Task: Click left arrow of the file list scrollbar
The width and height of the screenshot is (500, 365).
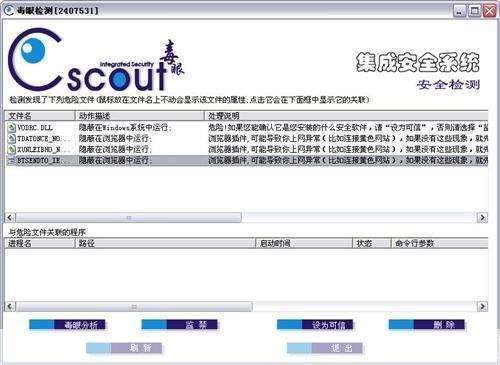Action: pos(10,218)
